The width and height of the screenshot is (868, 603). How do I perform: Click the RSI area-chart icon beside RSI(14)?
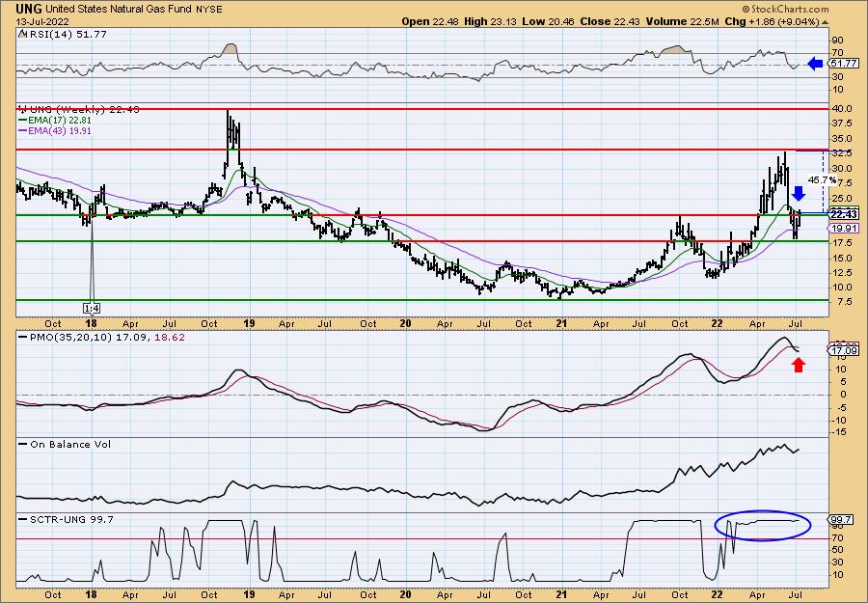tap(21, 35)
